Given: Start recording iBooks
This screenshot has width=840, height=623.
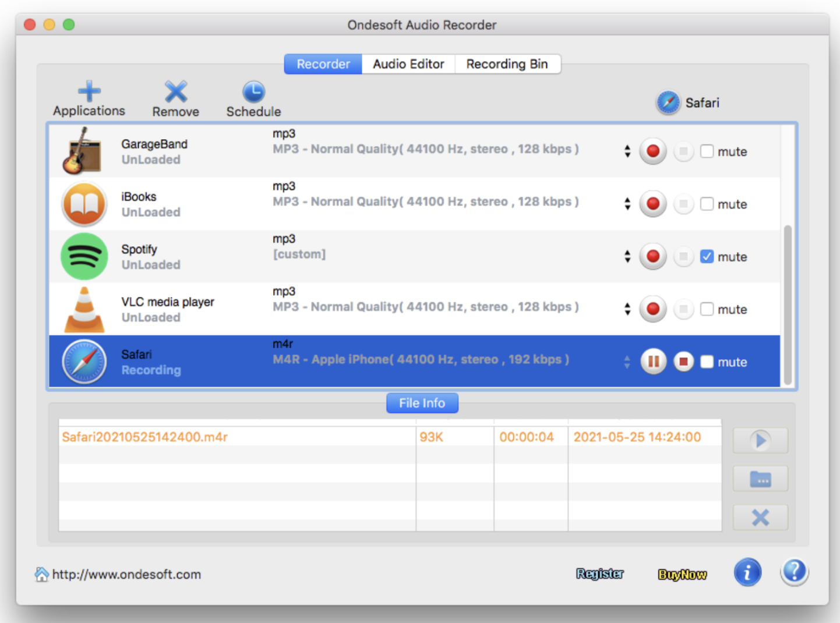Looking at the screenshot, I should click(653, 204).
